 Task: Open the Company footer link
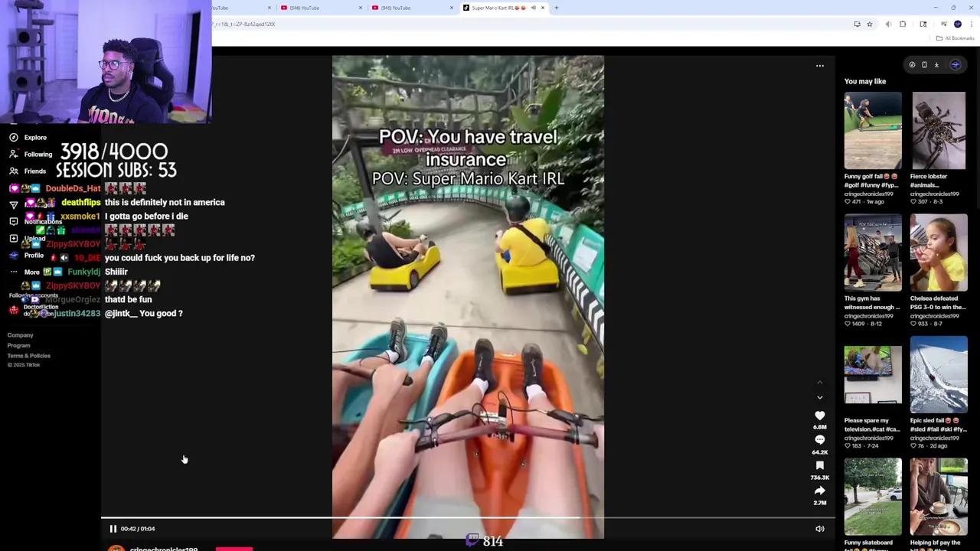click(x=21, y=335)
